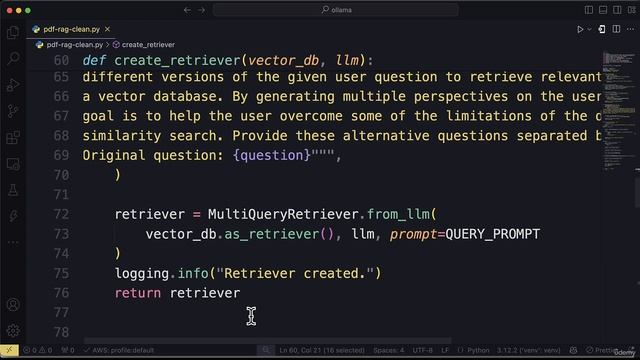Click the word MultiQueryRetriever on line 72
The height and width of the screenshot is (360, 640).
283,214
